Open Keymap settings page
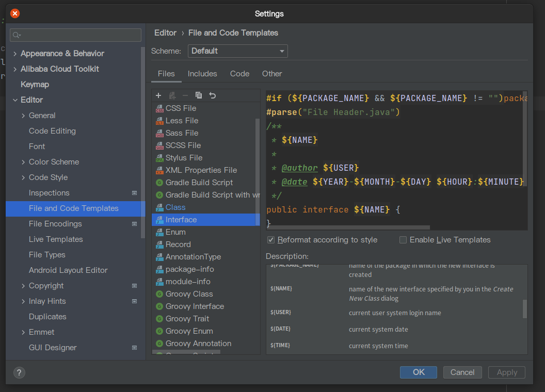Viewport: 545px width, 392px height. coord(35,85)
